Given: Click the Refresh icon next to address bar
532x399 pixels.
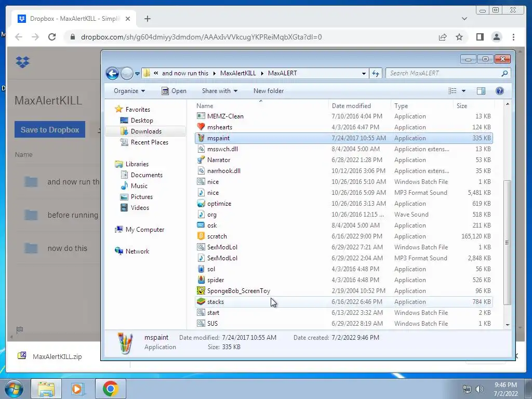Looking at the screenshot, I should click(x=376, y=73).
